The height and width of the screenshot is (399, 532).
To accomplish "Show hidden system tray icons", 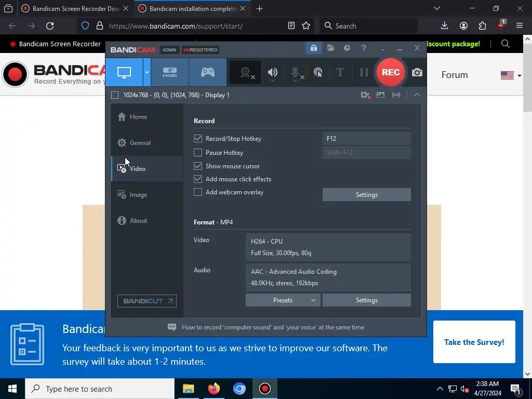I will 440,389.
